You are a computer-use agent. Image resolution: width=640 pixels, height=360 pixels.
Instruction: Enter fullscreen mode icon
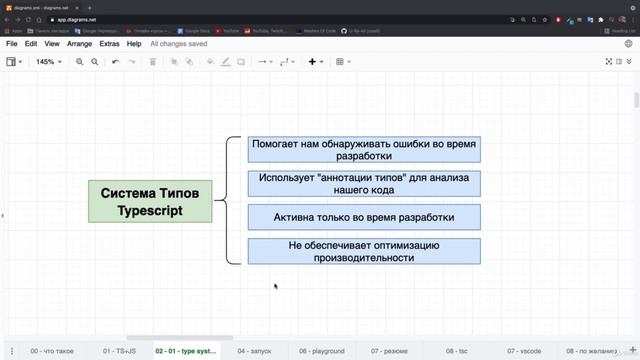pyautogui.click(x=609, y=61)
